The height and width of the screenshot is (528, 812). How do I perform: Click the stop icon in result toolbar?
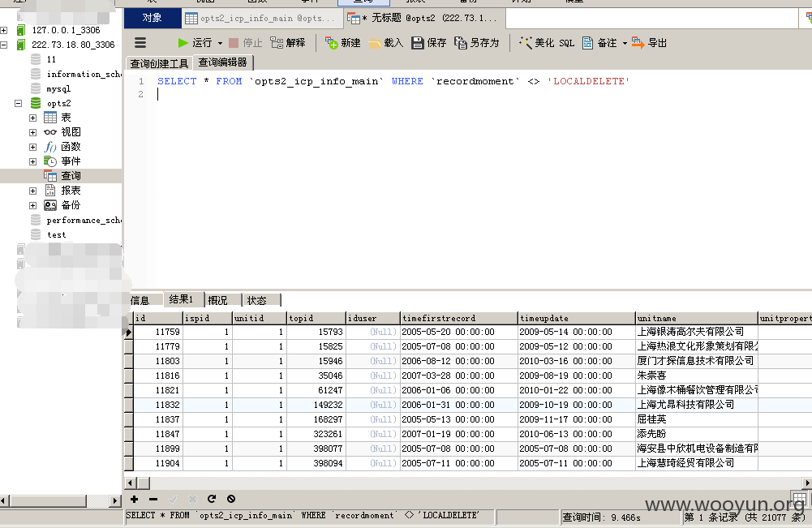click(x=231, y=499)
